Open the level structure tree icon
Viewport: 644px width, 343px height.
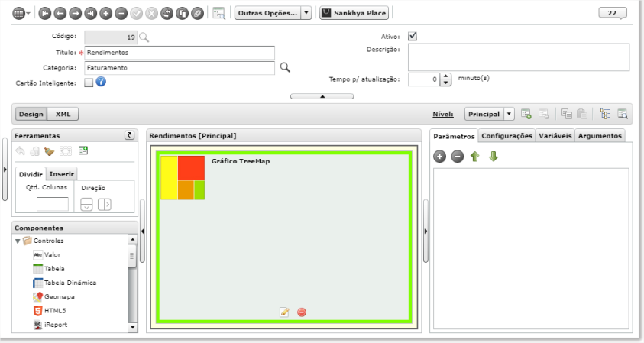605,114
